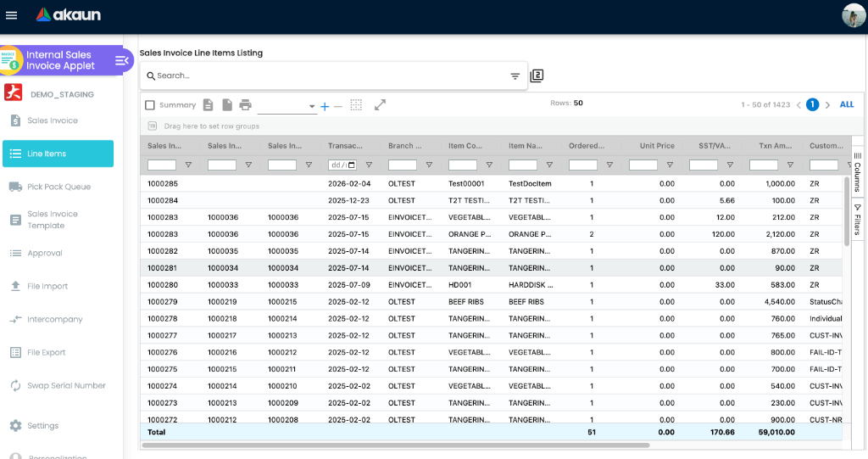
Task: Click the dotted grid selection icon
Action: tap(356, 105)
